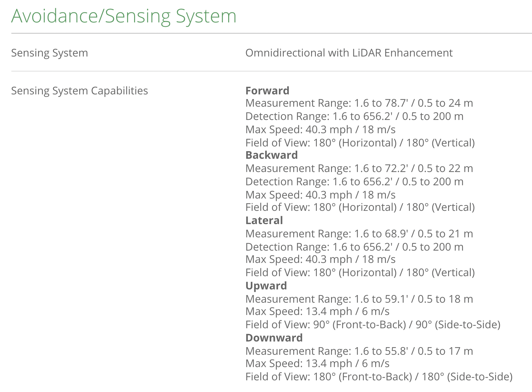Select the Omnidirectional with LiDAR Enhancement text

349,53
